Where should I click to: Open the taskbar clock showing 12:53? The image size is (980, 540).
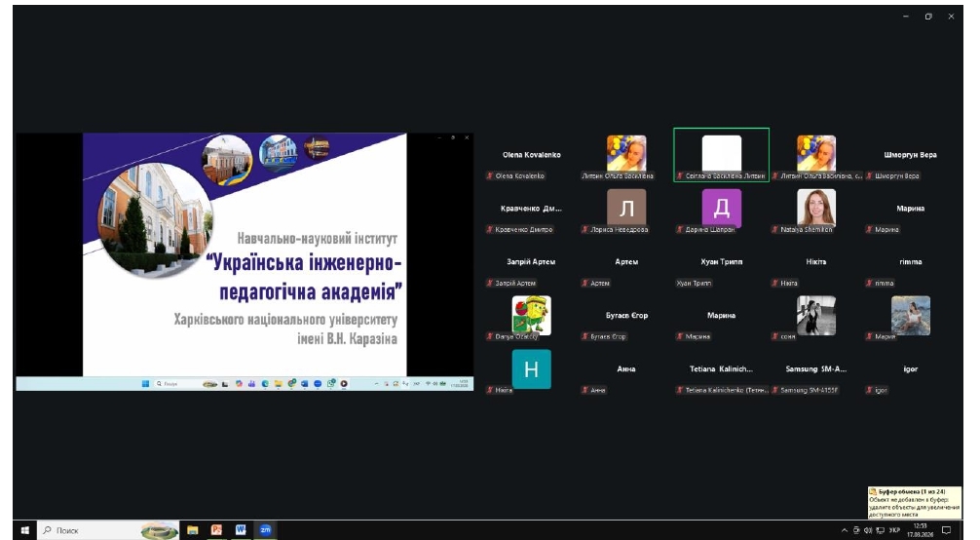(x=920, y=530)
